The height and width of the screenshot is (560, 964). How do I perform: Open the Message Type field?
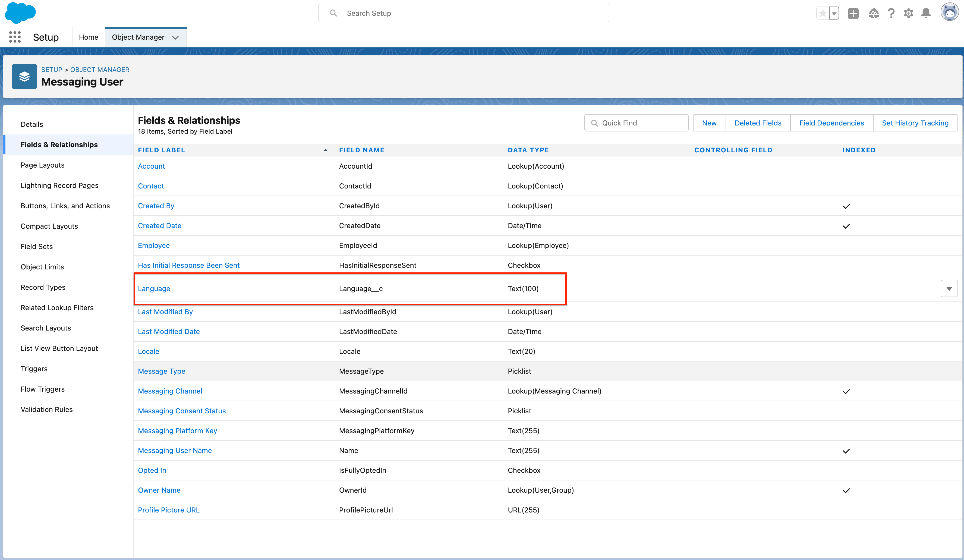coord(161,371)
